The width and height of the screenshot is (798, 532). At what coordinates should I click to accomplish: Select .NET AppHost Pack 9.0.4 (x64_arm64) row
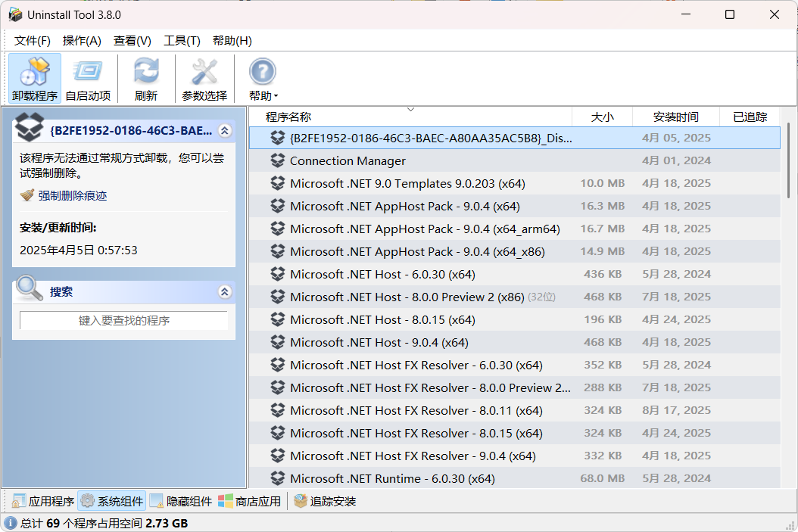tap(515, 229)
